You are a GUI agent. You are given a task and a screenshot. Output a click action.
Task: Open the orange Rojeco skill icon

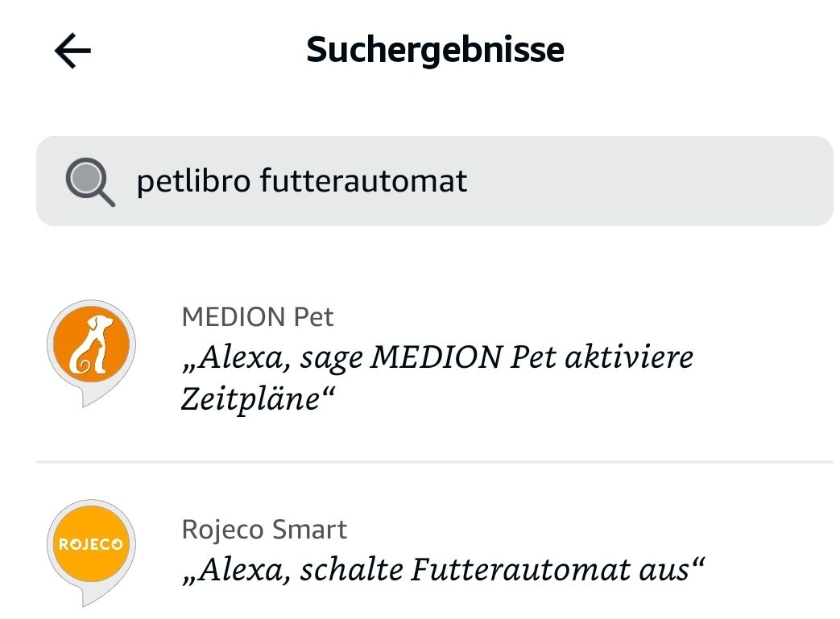tap(91, 543)
